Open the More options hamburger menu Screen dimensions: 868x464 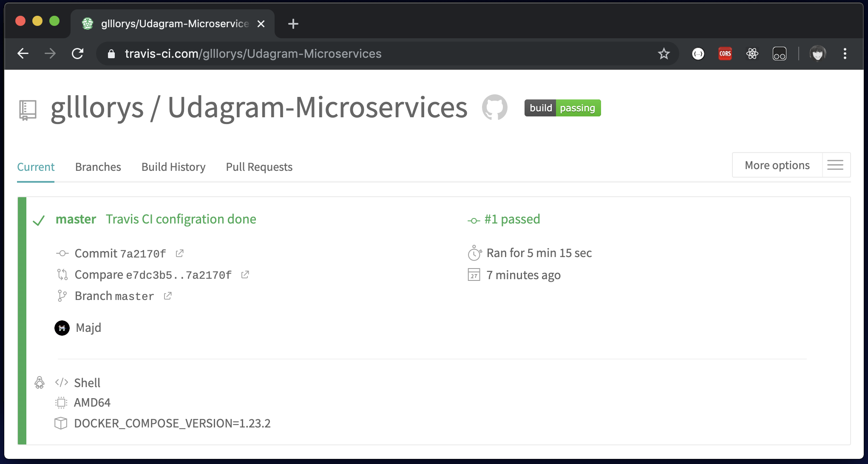pyautogui.click(x=835, y=165)
